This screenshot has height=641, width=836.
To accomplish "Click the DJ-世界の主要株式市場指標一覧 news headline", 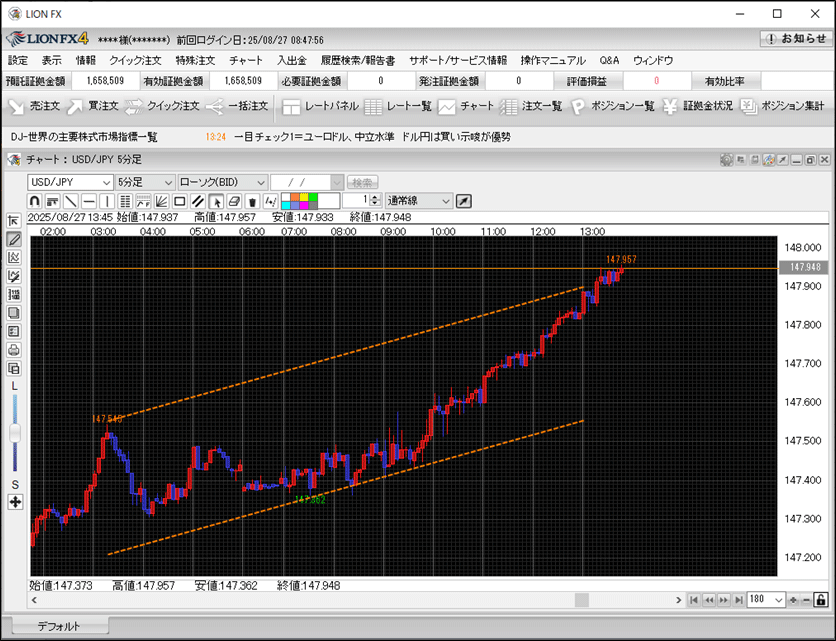I will click(x=84, y=137).
